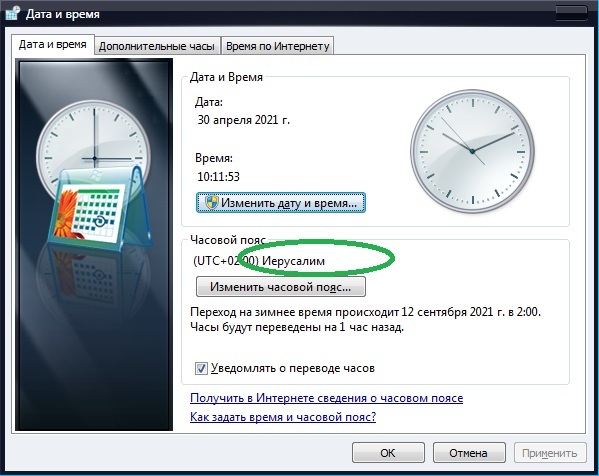Open link Получить в Интернете сведения о часовом поясе
599x476 pixels.
326,398
